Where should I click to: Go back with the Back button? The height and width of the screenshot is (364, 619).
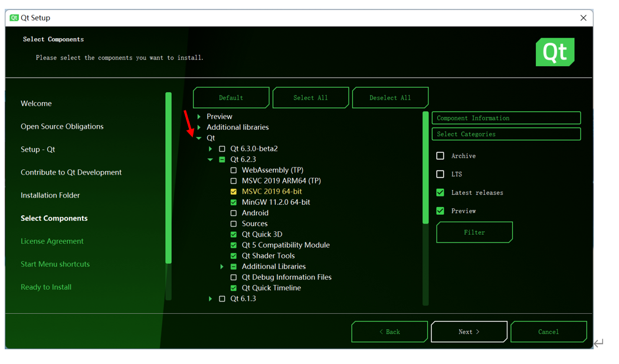tap(389, 332)
